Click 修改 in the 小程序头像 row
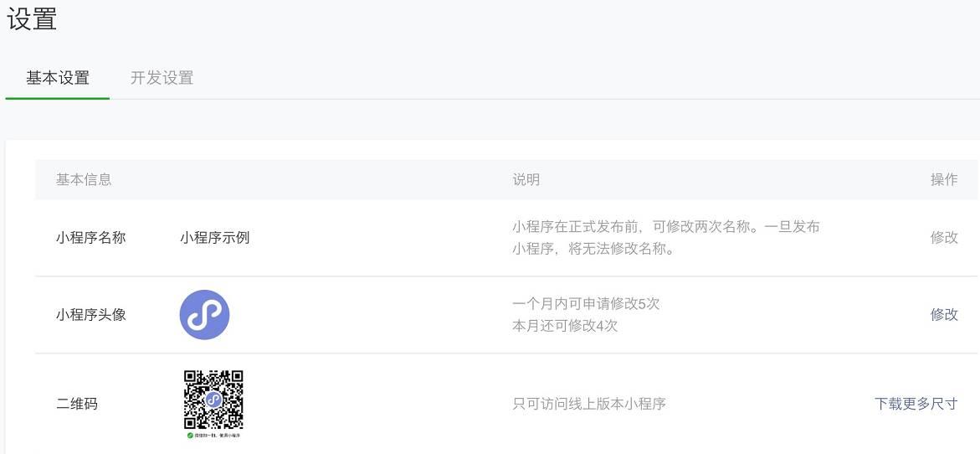Image resolution: width=980 pixels, height=454 pixels. (x=944, y=314)
